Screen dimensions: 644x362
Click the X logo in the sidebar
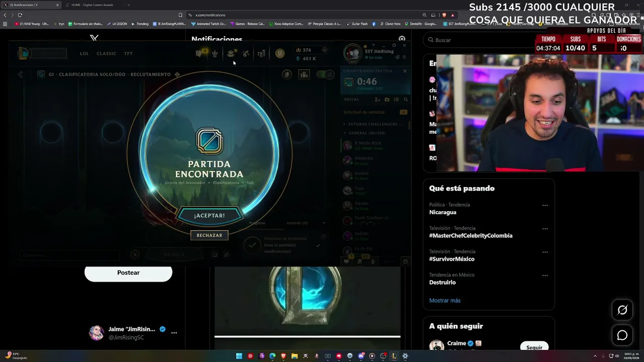(94, 38)
